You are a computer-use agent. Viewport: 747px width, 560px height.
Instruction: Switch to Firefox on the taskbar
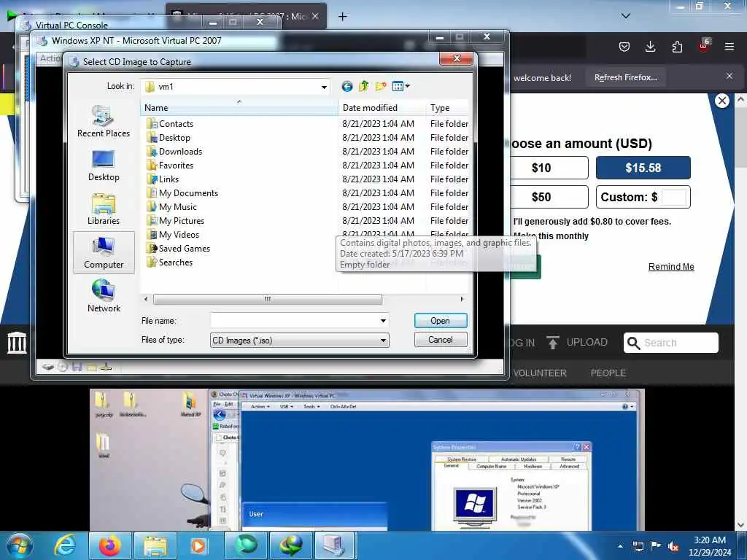click(109, 545)
